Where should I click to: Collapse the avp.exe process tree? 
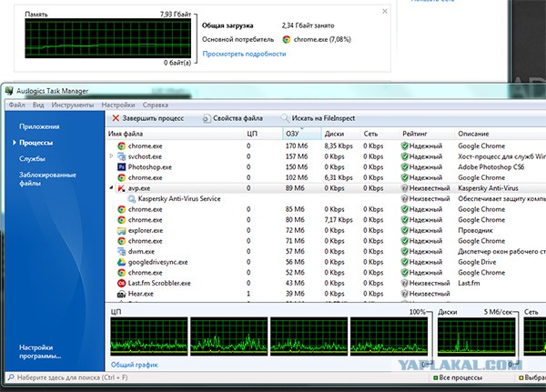(111, 188)
